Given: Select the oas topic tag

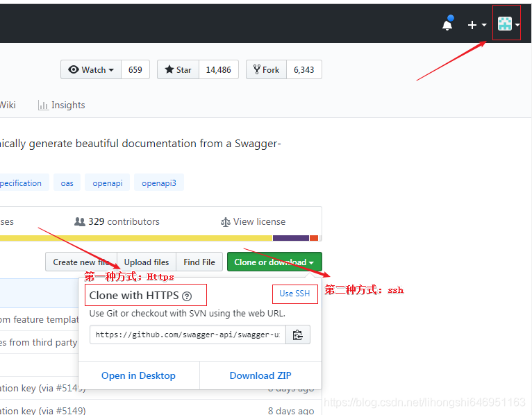Looking at the screenshot, I should (67, 183).
